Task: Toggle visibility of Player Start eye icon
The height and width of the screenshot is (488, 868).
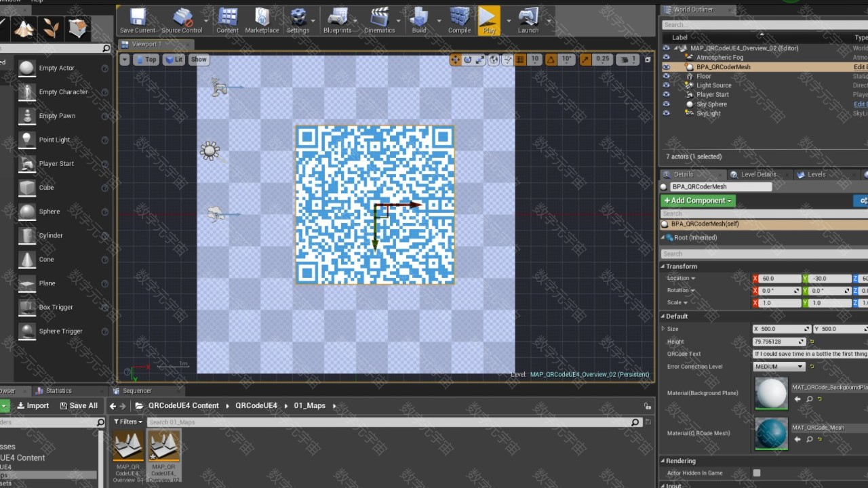Action: point(666,95)
